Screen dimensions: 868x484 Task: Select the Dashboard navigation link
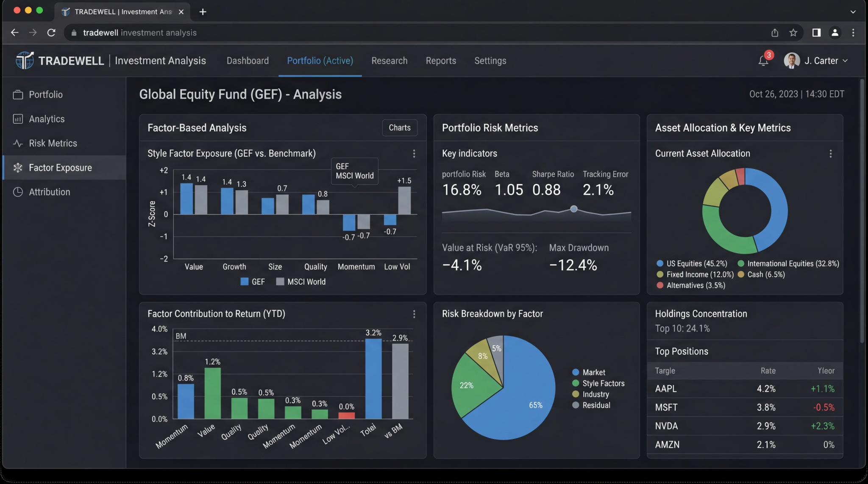[x=248, y=61]
